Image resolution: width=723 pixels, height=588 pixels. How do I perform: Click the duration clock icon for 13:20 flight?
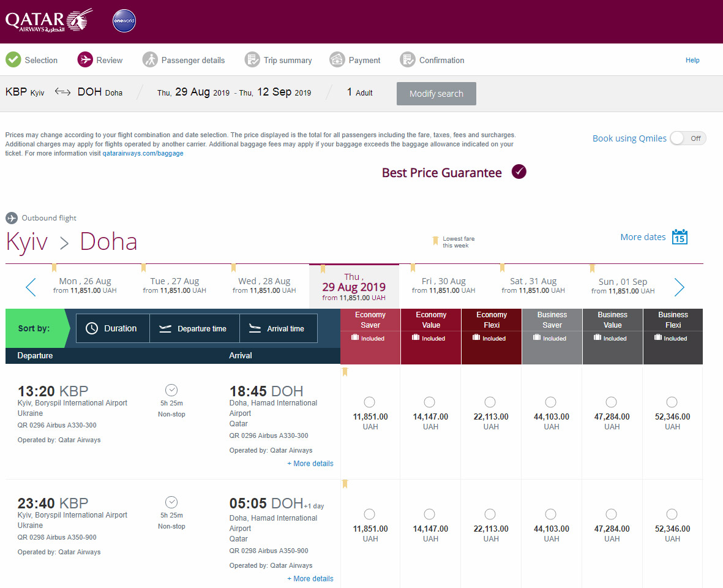pos(171,390)
